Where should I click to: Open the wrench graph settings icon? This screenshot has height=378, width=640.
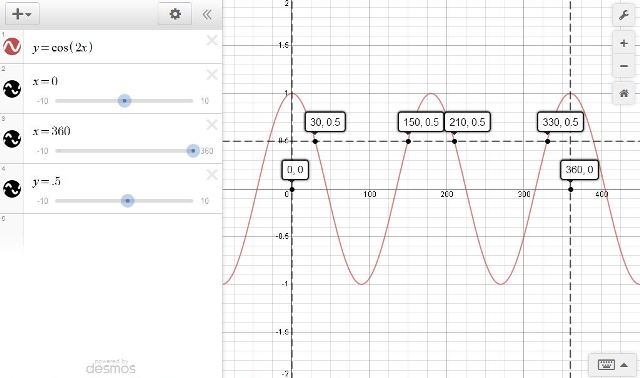623,16
